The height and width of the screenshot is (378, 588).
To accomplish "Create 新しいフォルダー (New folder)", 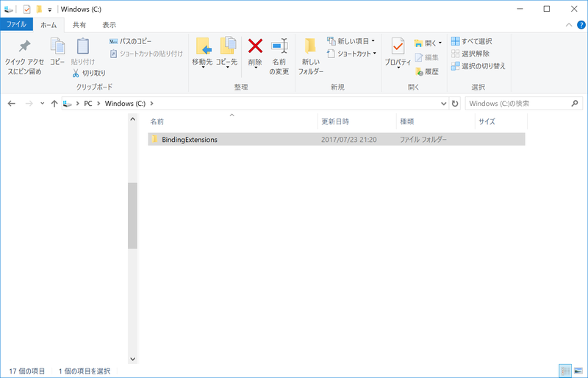I will pyautogui.click(x=310, y=57).
